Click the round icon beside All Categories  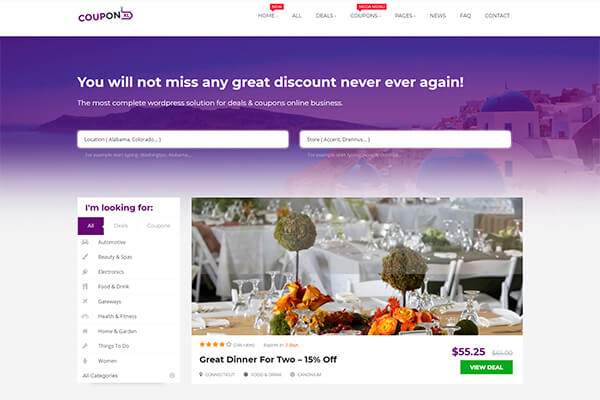[172, 376]
